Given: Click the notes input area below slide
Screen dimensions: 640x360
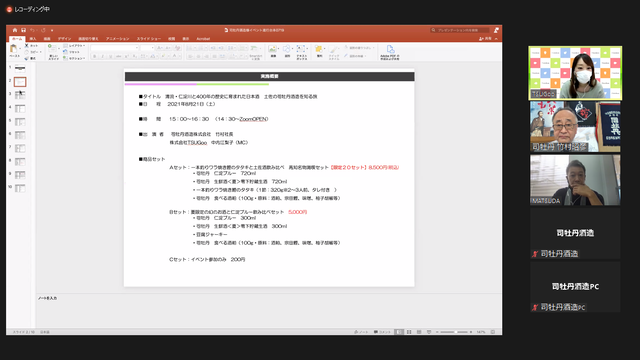Looking at the screenshot, I should point(269,310).
